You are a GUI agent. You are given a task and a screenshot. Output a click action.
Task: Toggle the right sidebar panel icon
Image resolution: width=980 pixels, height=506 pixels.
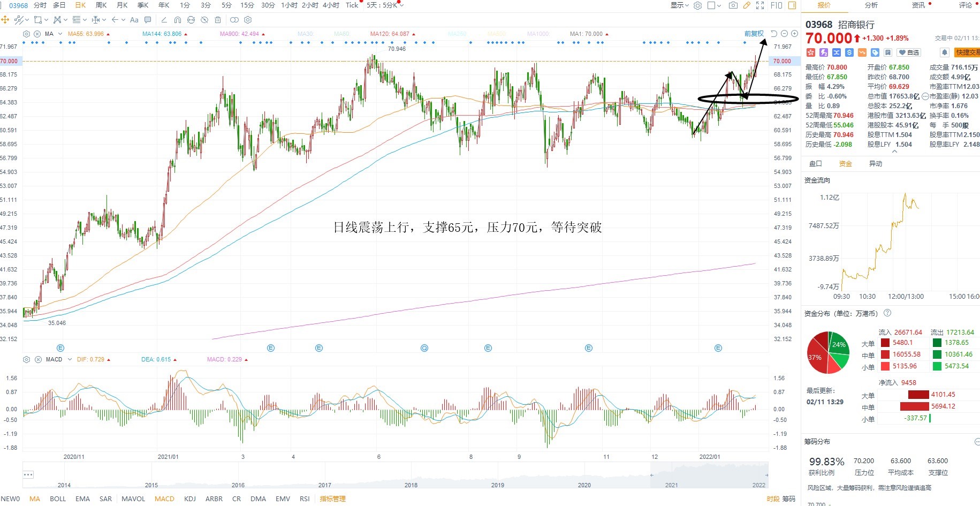792,5
